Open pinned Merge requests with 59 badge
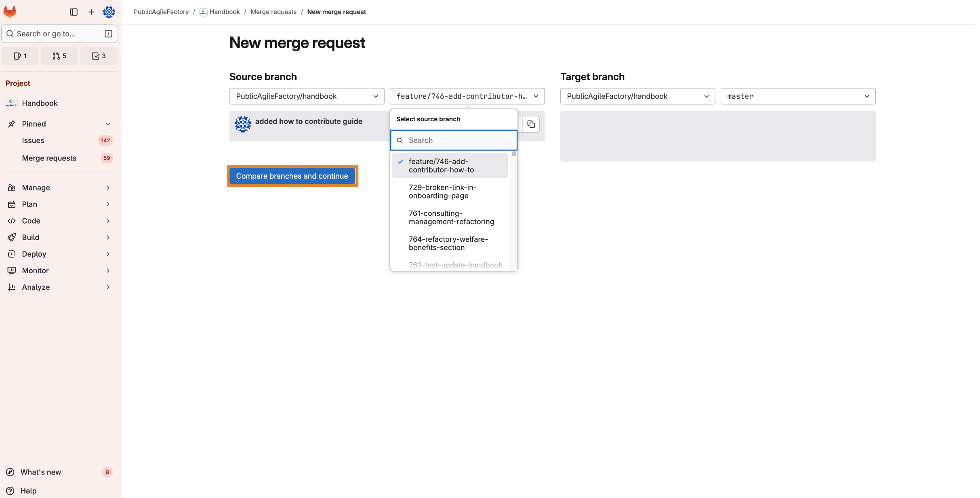Viewport: 980px width, 498px height. (x=59, y=158)
